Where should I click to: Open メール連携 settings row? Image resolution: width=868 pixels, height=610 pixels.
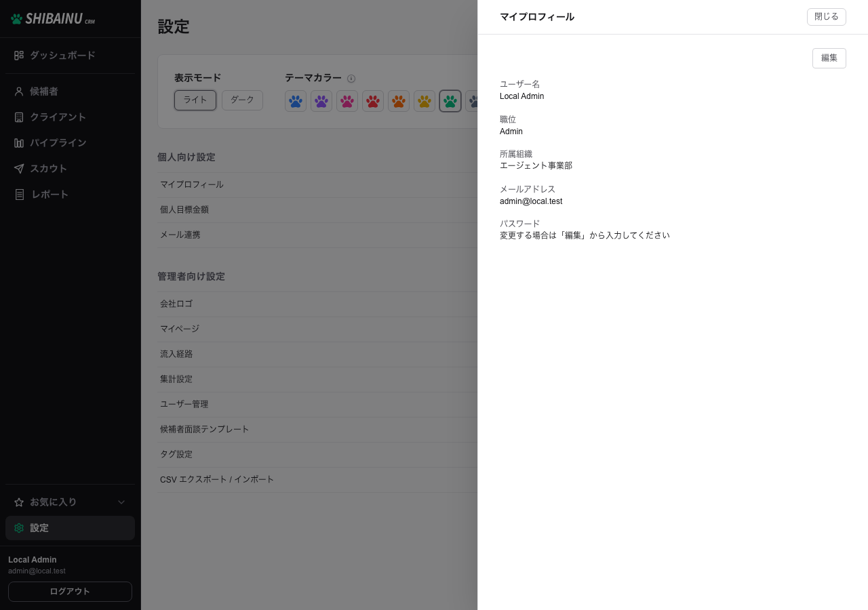317,235
